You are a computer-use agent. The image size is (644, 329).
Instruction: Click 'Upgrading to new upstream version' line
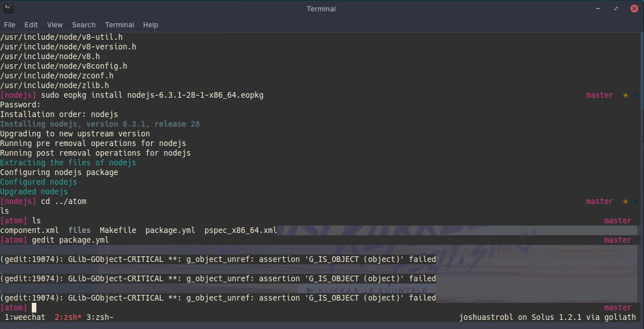tap(75, 134)
